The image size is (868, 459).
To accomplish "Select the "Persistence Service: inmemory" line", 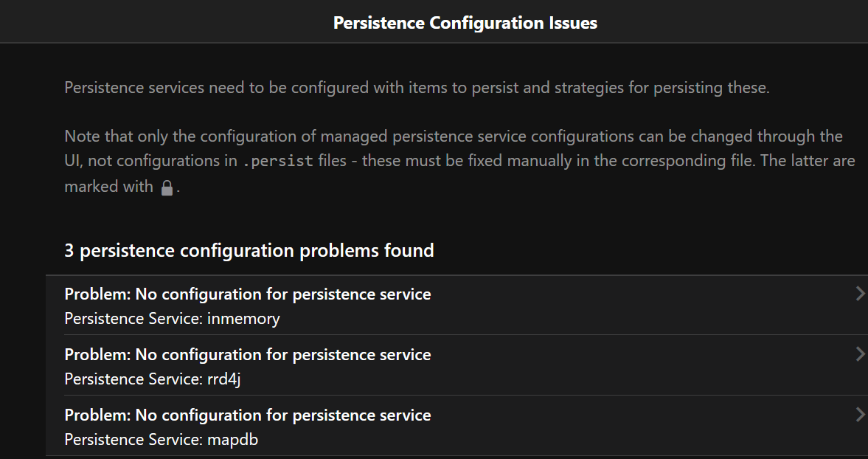I will coord(172,319).
